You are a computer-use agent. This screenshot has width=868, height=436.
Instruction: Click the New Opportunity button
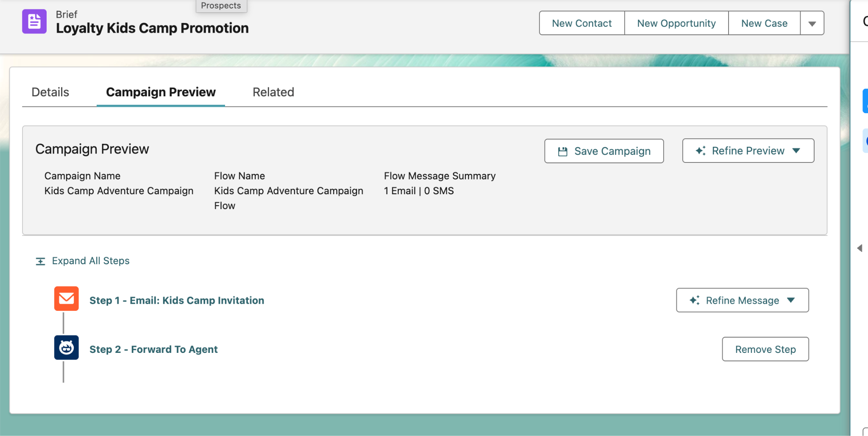pyautogui.click(x=676, y=23)
